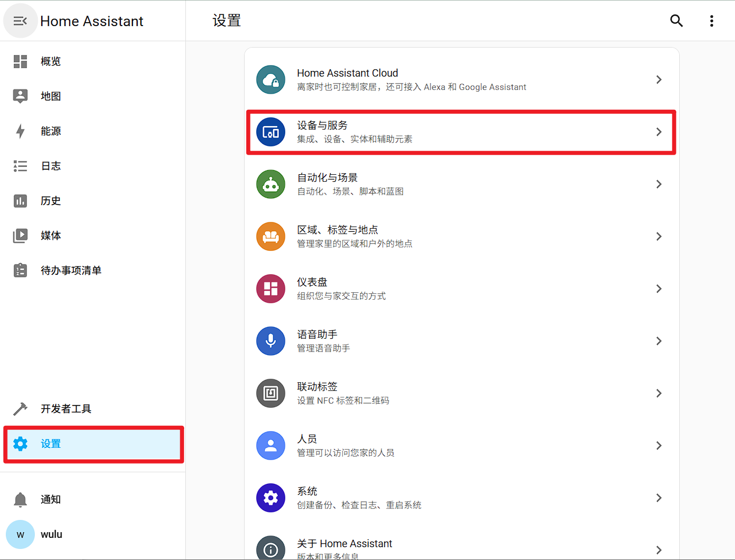Click the Voice assistants (语音助手) microphone icon
The height and width of the screenshot is (560, 735).
(271, 341)
